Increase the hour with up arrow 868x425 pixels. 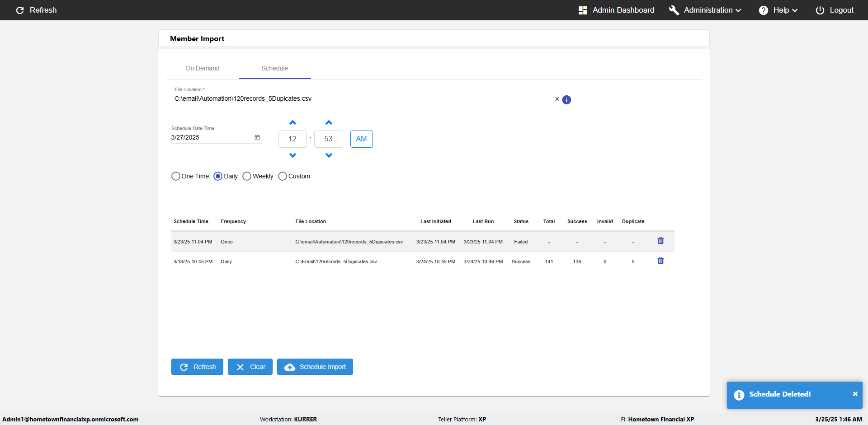point(292,123)
